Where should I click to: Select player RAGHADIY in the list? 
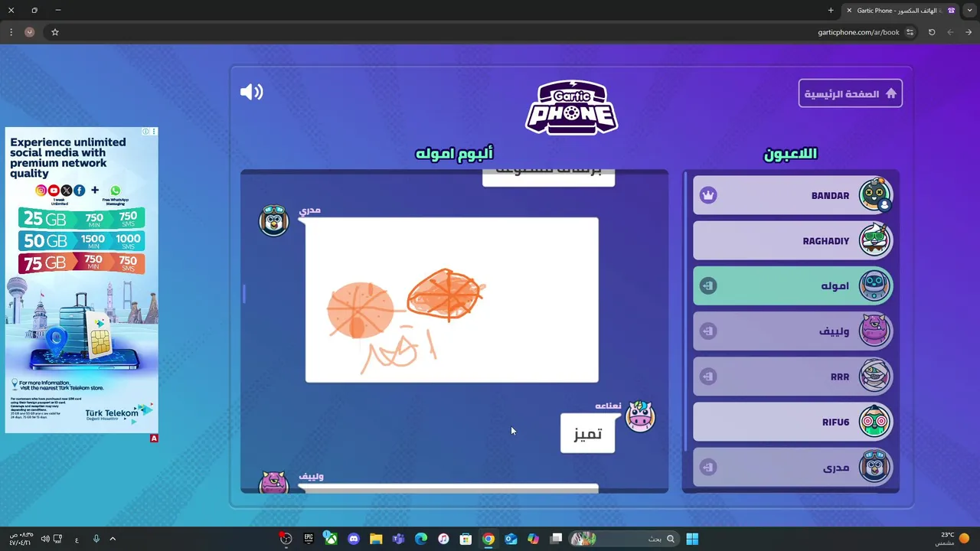(793, 240)
